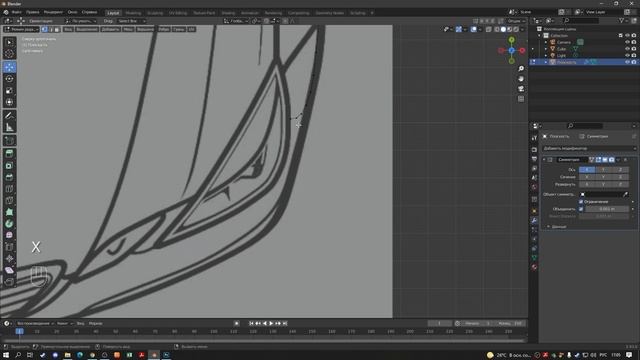
Task: Select the Measure tool
Action: tap(9, 128)
